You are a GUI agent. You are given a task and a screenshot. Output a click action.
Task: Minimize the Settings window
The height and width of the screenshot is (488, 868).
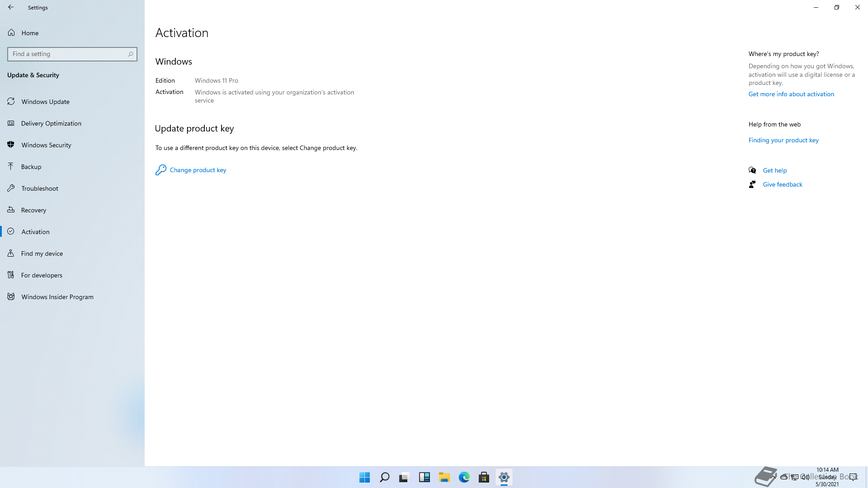click(816, 7)
